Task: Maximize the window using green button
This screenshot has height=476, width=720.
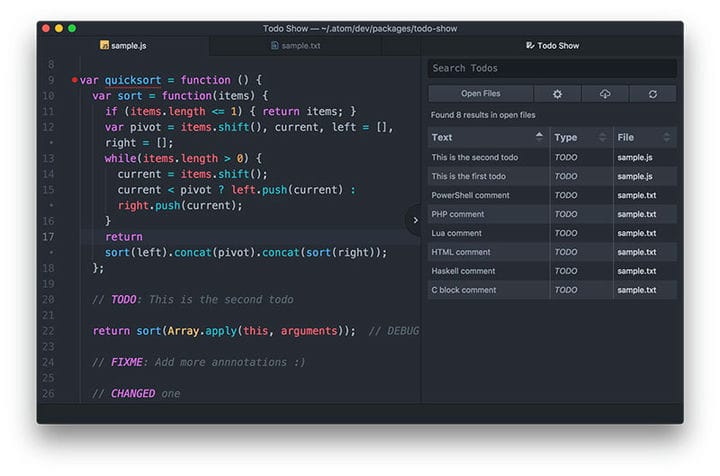Action: [x=72, y=28]
